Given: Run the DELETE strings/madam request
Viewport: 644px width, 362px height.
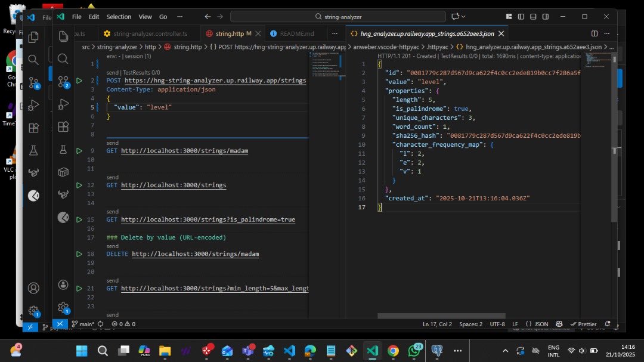Looking at the screenshot, I should pos(79,254).
